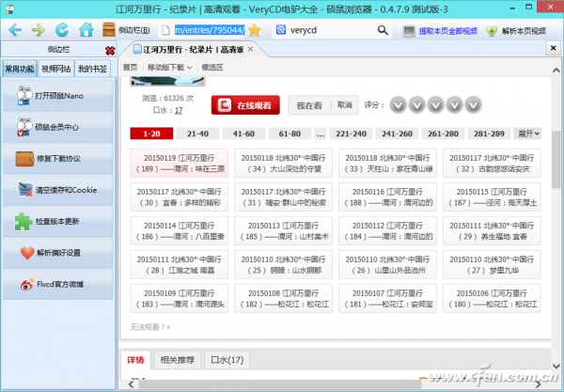This screenshot has height=392, width=564.
Task: Click 修复下载协议 wallet item
Action: (58, 158)
